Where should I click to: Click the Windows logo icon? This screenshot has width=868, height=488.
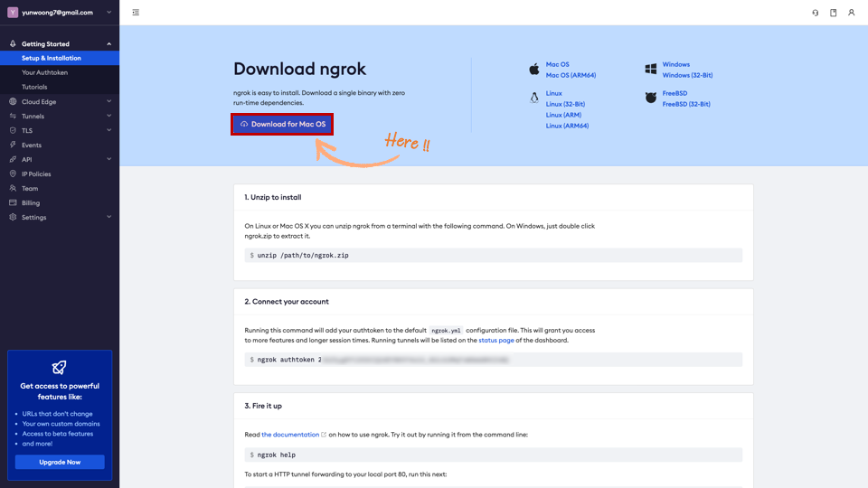pos(650,70)
